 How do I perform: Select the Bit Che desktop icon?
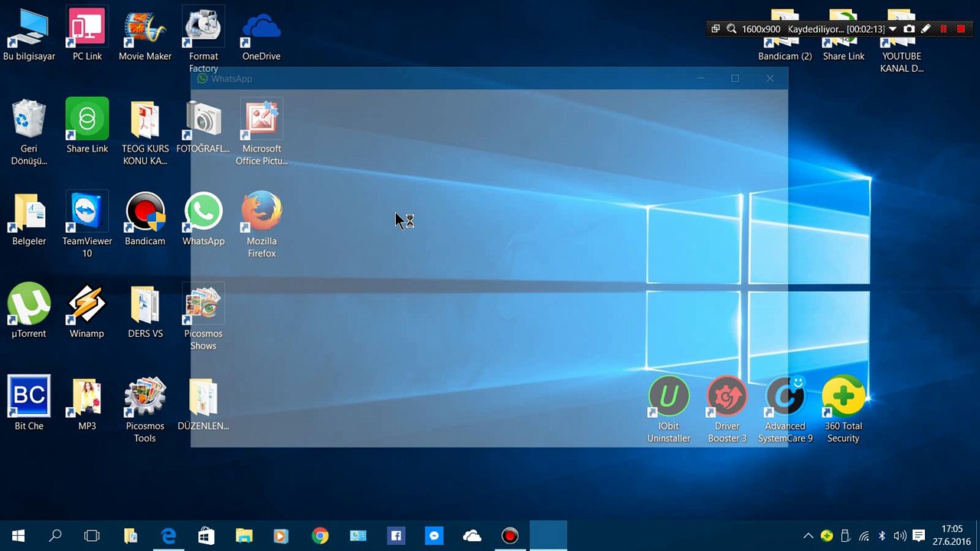point(29,404)
